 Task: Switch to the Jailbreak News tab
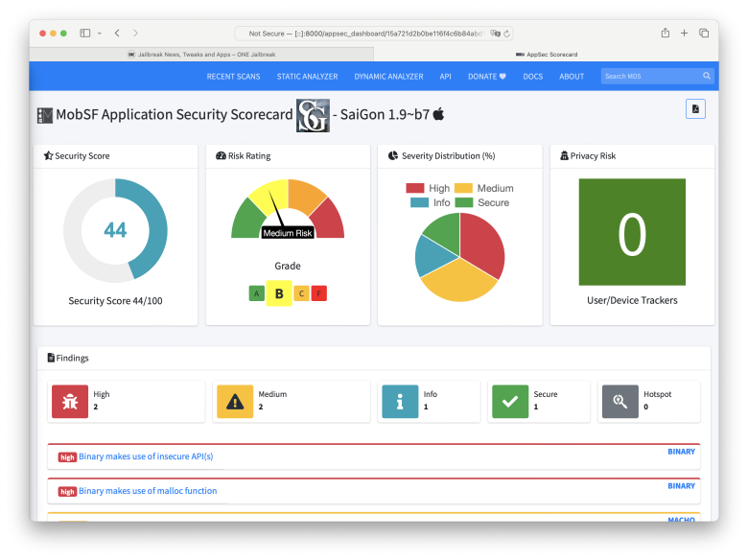pyautogui.click(x=201, y=55)
